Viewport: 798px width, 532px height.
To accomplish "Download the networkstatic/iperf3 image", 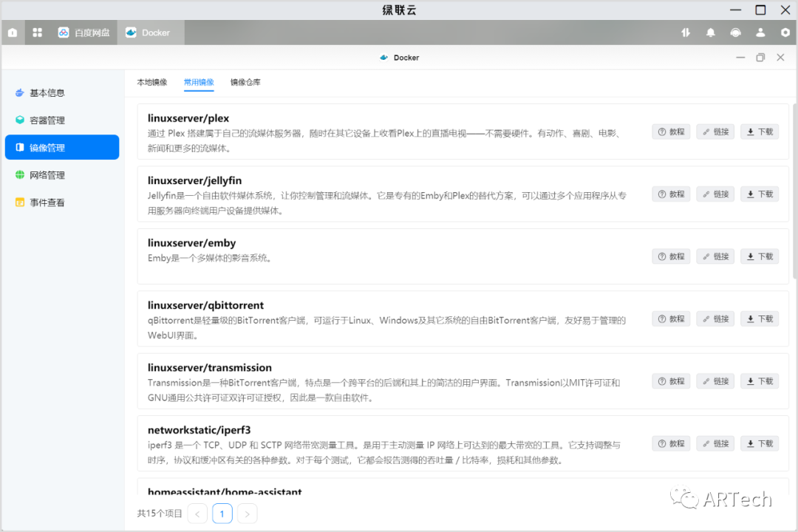I will [760, 443].
